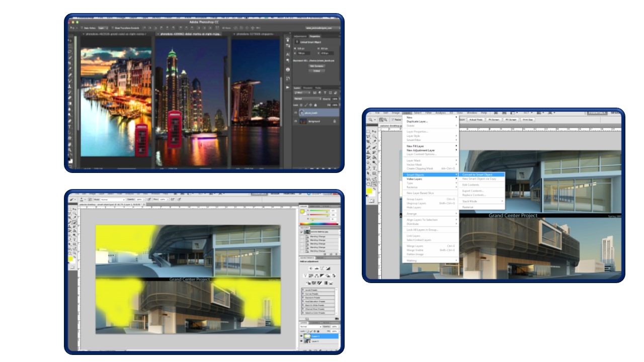Image resolution: width=644 pixels, height=362 pixels.
Task: Click the Embed button in Properties panel
Action: (x=317, y=71)
